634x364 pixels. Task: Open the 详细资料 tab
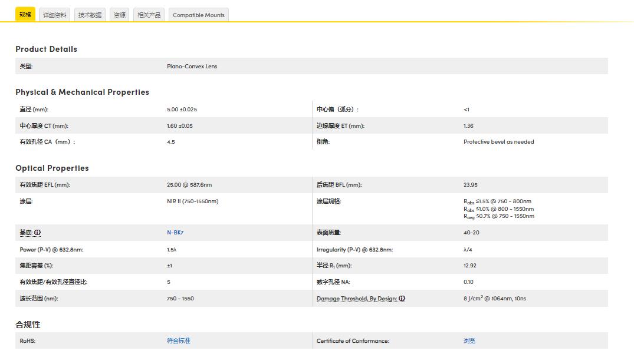(x=55, y=15)
